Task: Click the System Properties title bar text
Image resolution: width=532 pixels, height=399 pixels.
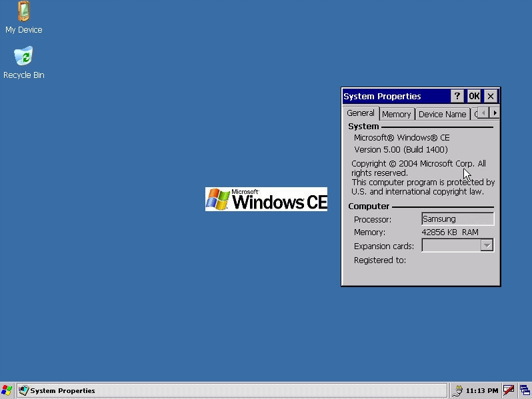Action: [382, 97]
